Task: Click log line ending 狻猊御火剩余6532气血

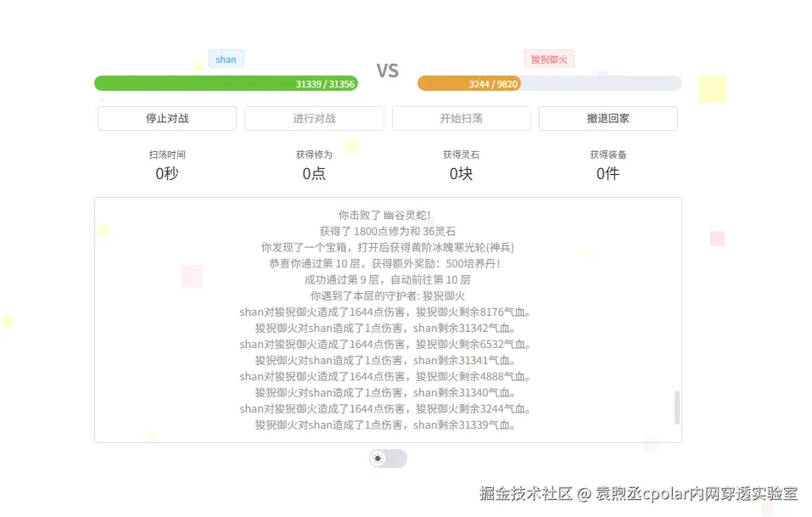Action: pos(384,344)
